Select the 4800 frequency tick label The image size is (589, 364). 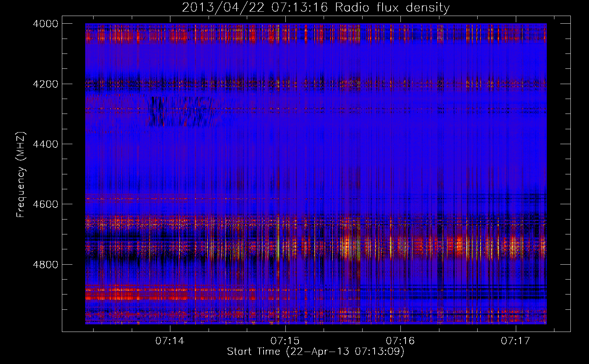(x=45, y=264)
